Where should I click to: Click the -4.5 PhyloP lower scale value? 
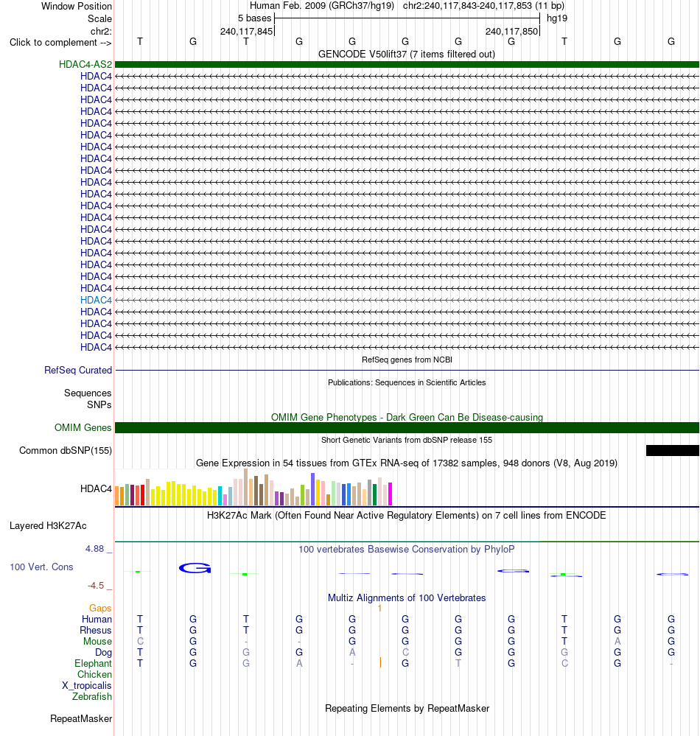[96, 585]
